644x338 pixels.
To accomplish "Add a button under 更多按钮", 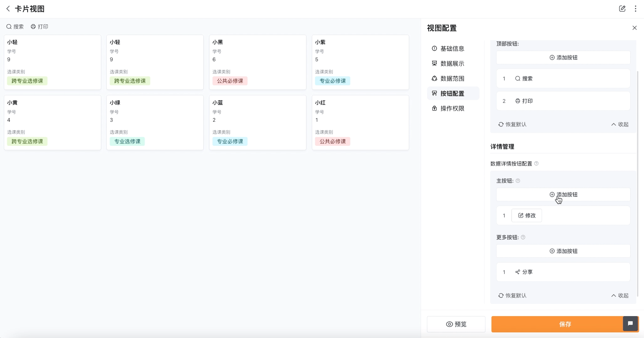I will (563, 251).
